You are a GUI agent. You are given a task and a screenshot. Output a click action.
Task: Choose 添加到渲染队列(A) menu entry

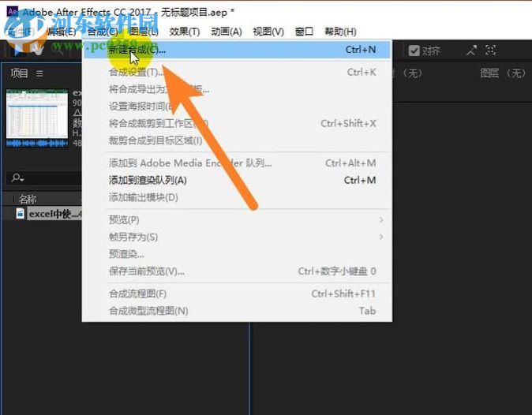[237, 180]
